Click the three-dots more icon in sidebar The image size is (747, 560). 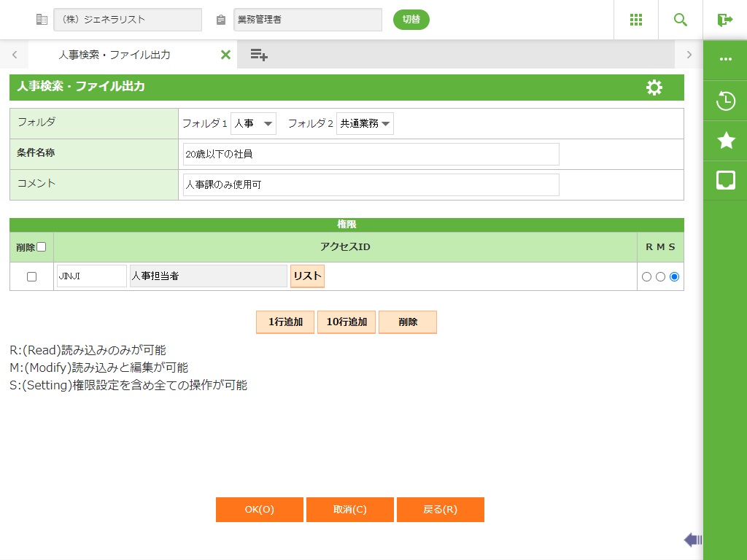point(725,59)
